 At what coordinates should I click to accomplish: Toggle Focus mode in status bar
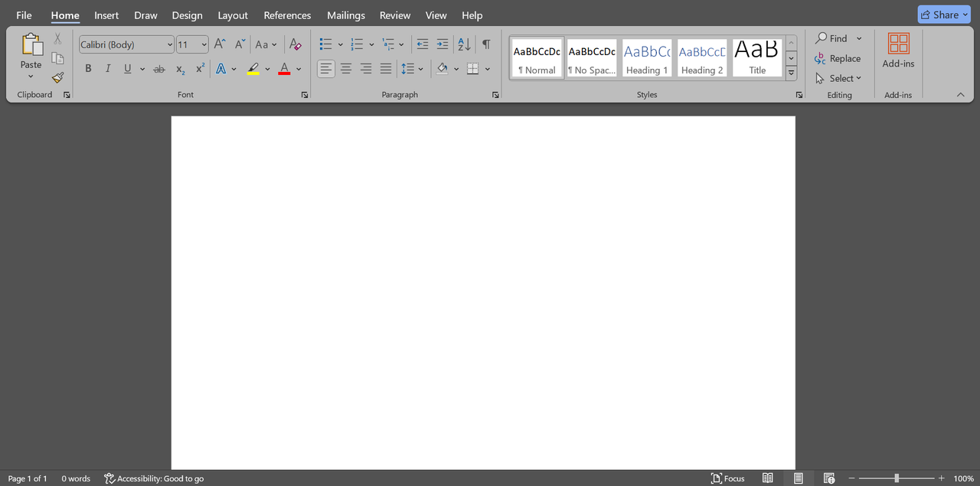point(728,478)
